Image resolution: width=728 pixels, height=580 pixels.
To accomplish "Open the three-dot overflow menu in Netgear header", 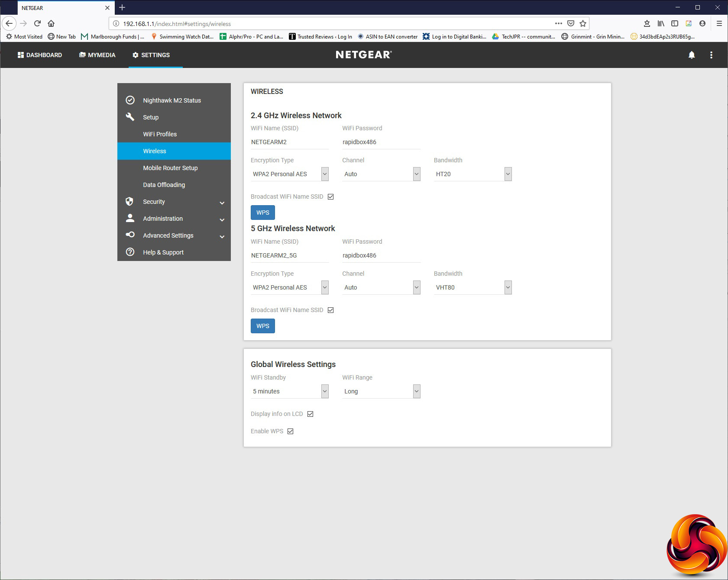I will pyautogui.click(x=711, y=55).
